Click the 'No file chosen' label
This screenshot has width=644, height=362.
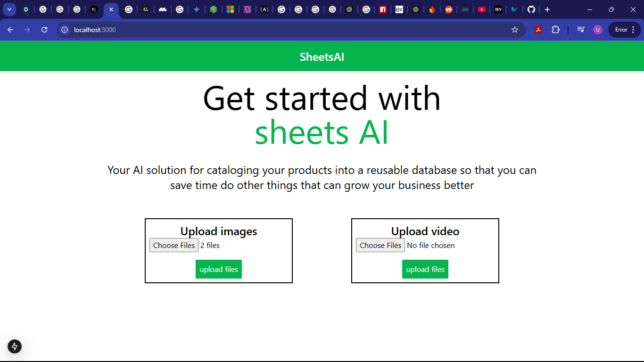(431, 245)
